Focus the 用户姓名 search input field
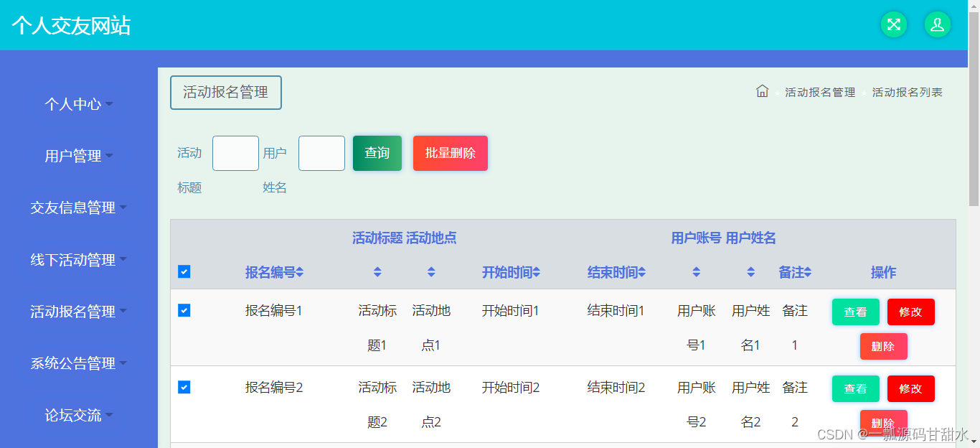980x448 pixels. tap(321, 153)
